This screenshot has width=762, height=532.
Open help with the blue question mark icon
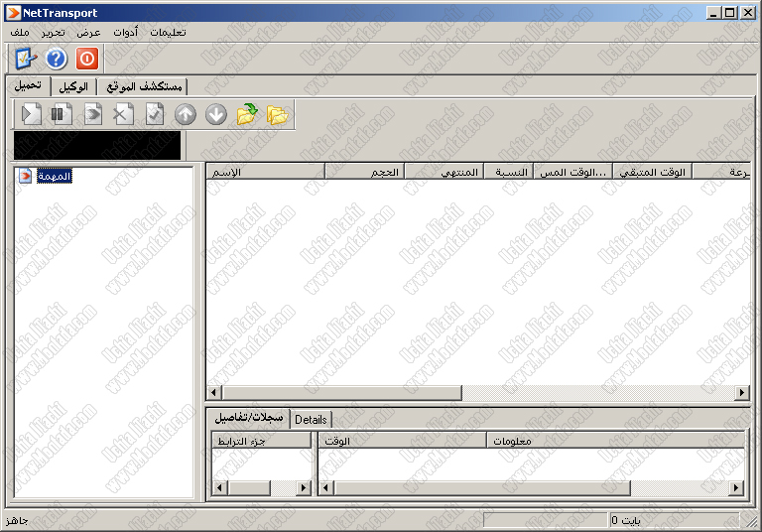tap(56, 58)
